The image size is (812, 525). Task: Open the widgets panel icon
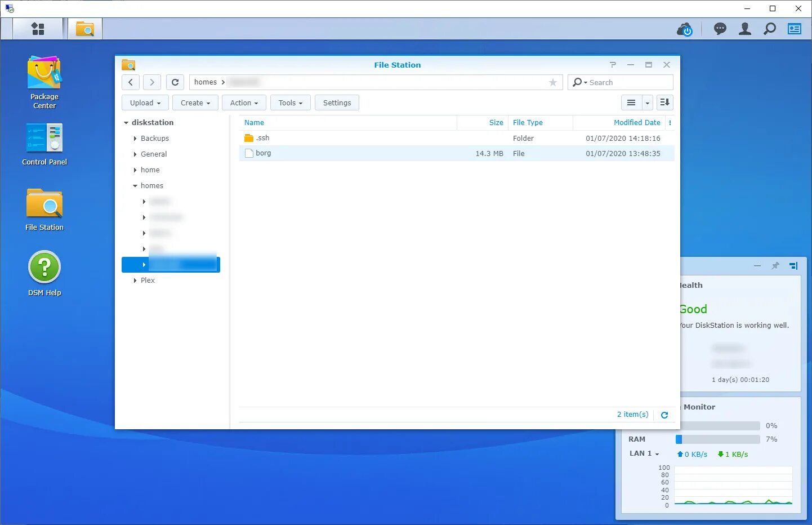tap(794, 29)
